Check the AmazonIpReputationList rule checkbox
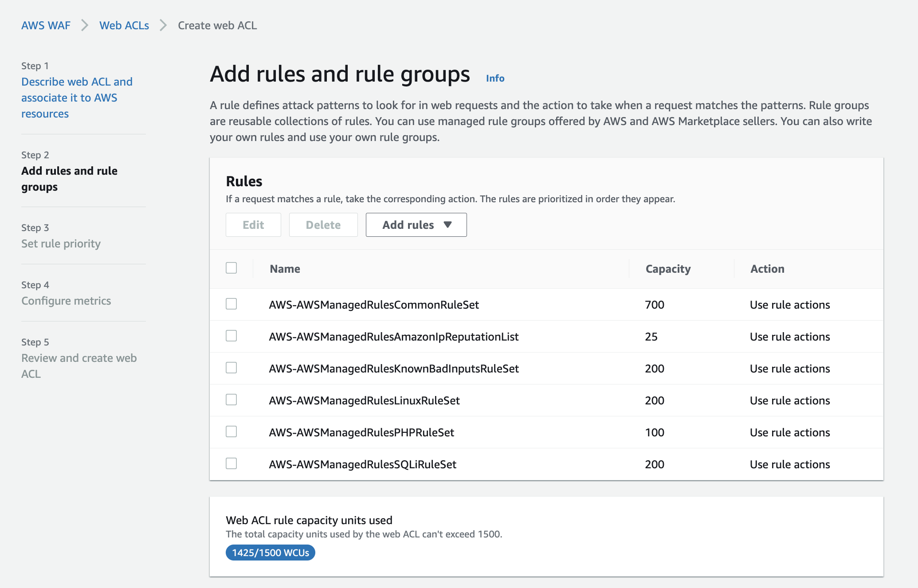Screen dimensions: 918x588 [231, 336]
